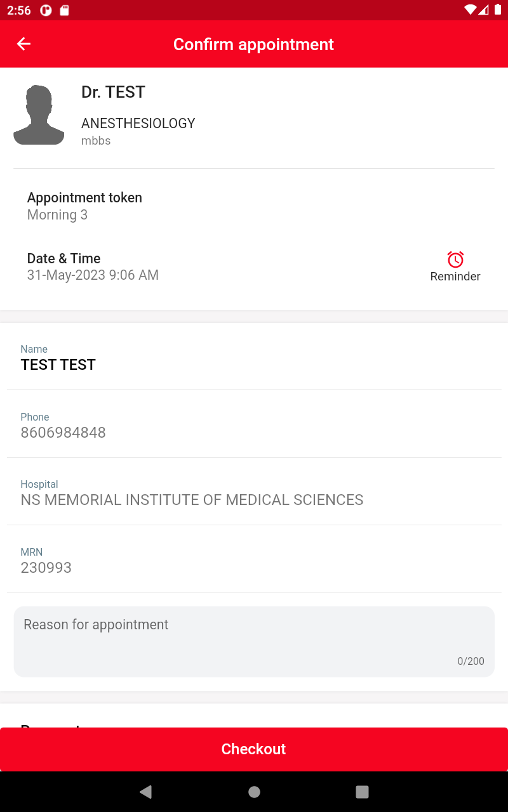Viewport: 508px width, 812px height.
Task: Tap the Hospital field NS MEMORIAL INSTITUTE
Action: (254, 493)
